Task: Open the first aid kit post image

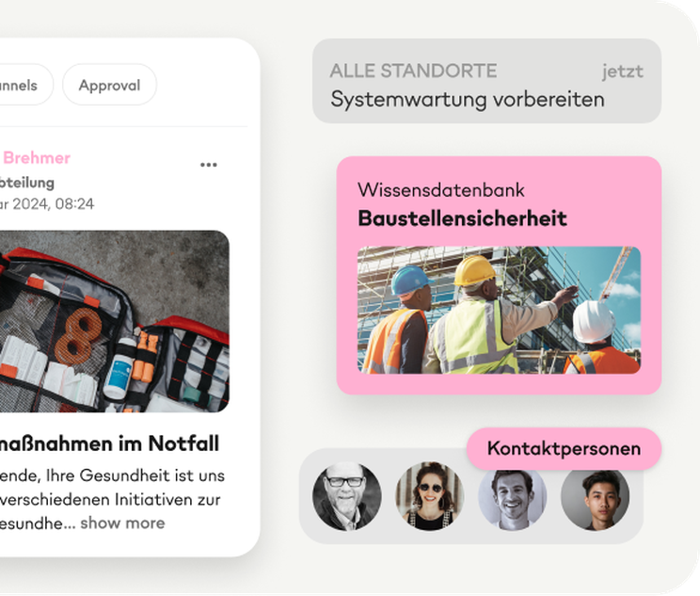Action: point(114,321)
